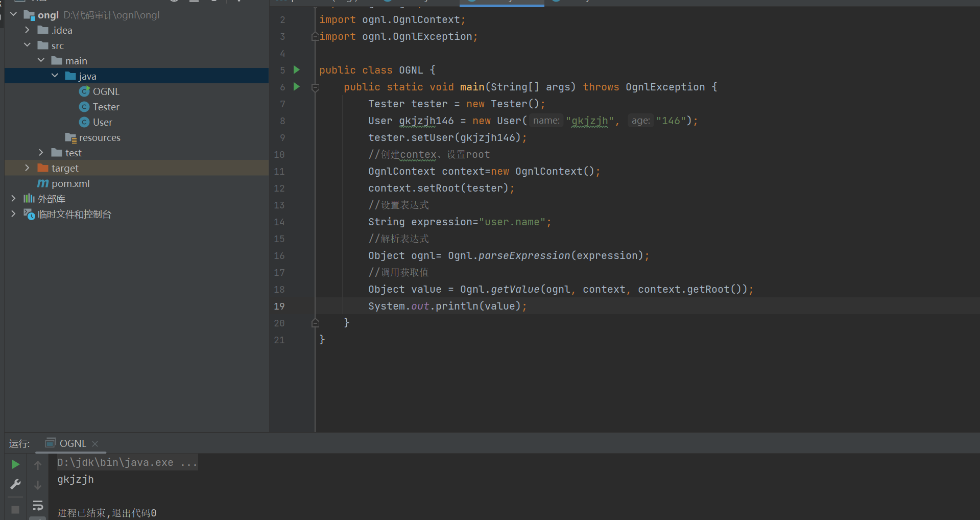This screenshot has height=520, width=980.
Task: Place cursor on System.out.println line
Action: pyautogui.click(x=447, y=306)
